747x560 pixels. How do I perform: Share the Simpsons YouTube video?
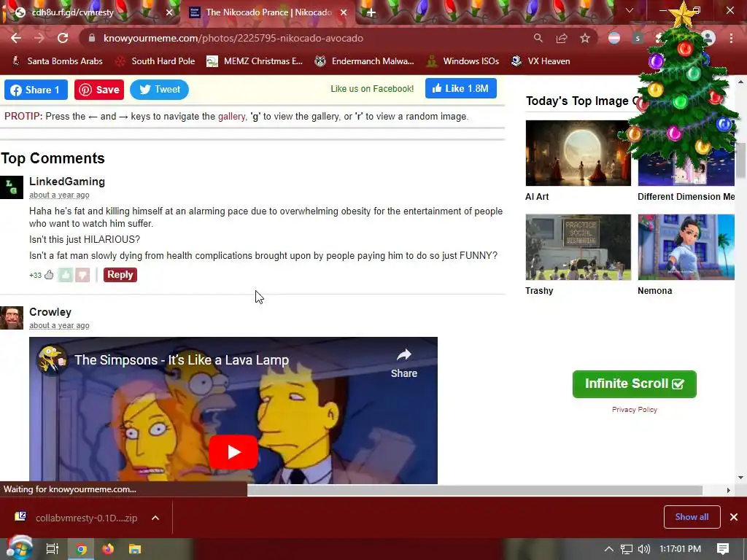tap(404, 364)
